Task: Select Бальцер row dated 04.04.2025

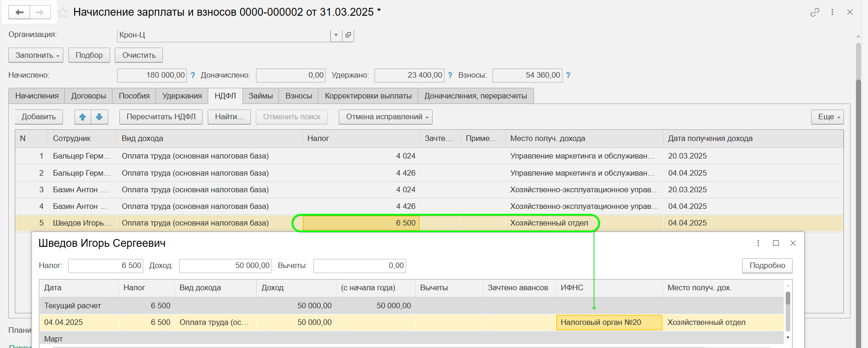Action: (x=429, y=173)
